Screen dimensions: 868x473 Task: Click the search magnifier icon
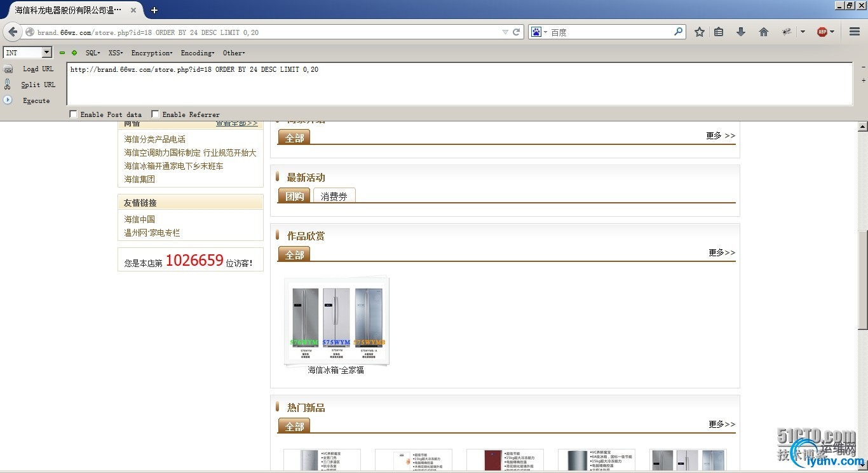678,31
